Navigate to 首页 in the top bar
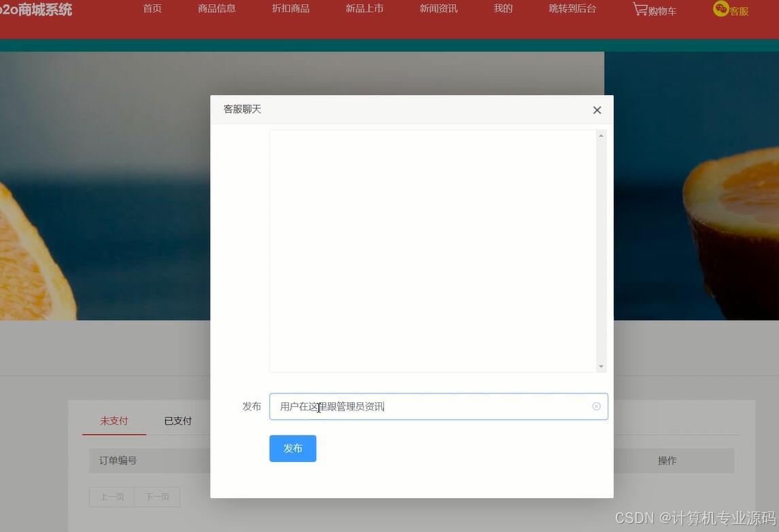779x532 pixels. (152, 9)
